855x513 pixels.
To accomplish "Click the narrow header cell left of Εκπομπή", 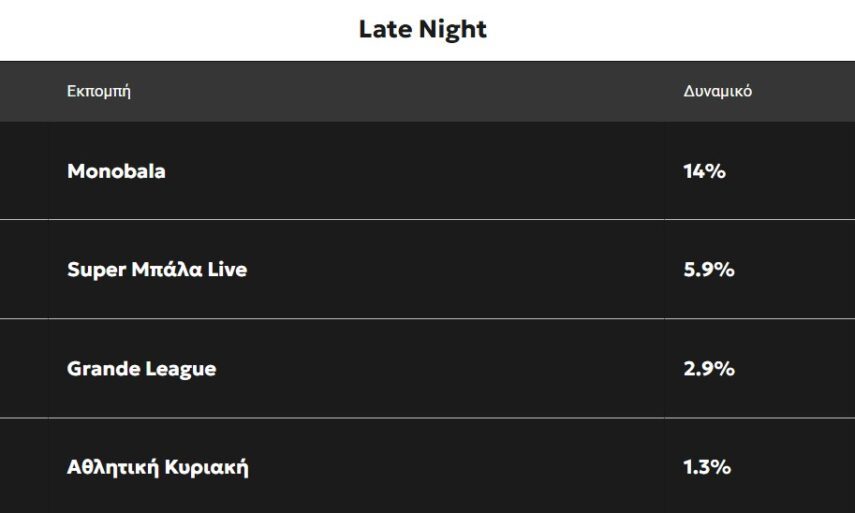I will point(24,92).
